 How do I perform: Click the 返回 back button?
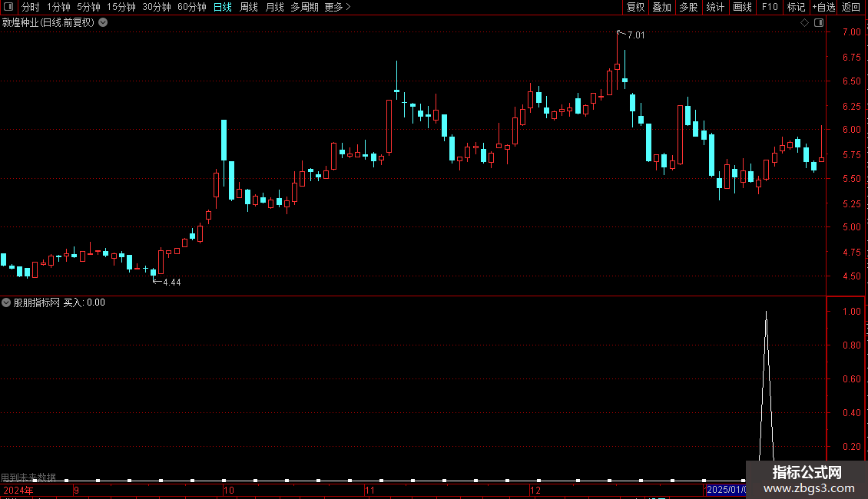click(x=851, y=7)
